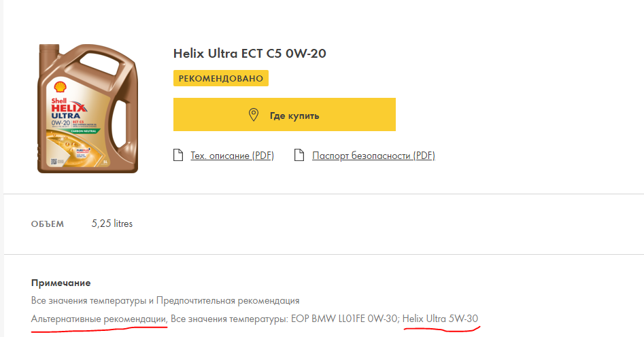This screenshot has height=337, width=644.
Task: Click the underlined Helix Ultra 5W-30 text
Action: click(x=440, y=319)
